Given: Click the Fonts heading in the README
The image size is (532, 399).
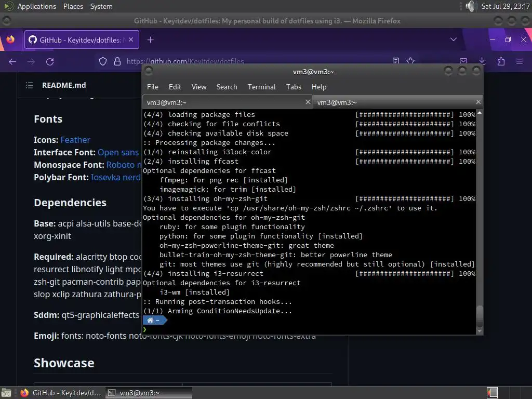Looking at the screenshot, I should click(x=48, y=119).
